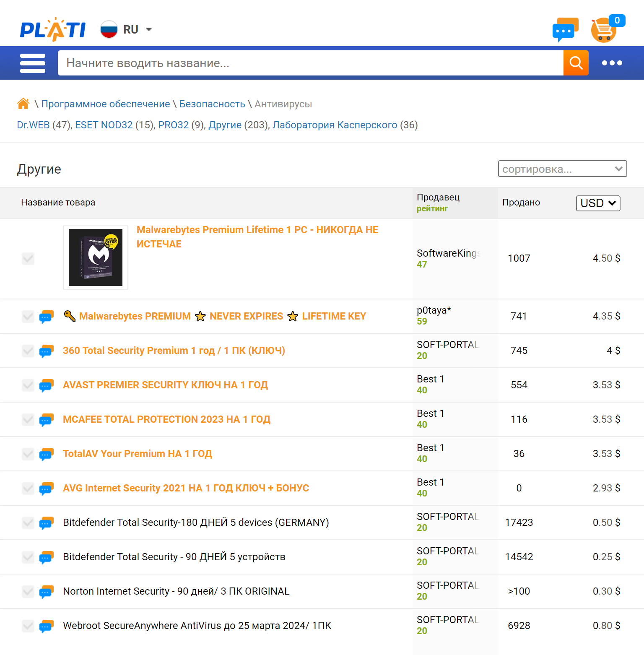Open Dr.WEB subcategory
This screenshot has width=644, height=655.
coord(33,125)
